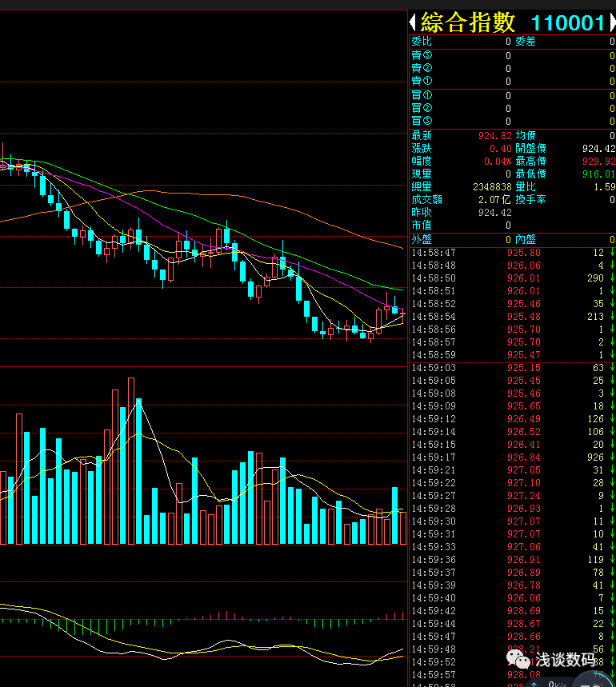Select the 賣② order row
The width and height of the screenshot is (616, 687).
pos(513,68)
